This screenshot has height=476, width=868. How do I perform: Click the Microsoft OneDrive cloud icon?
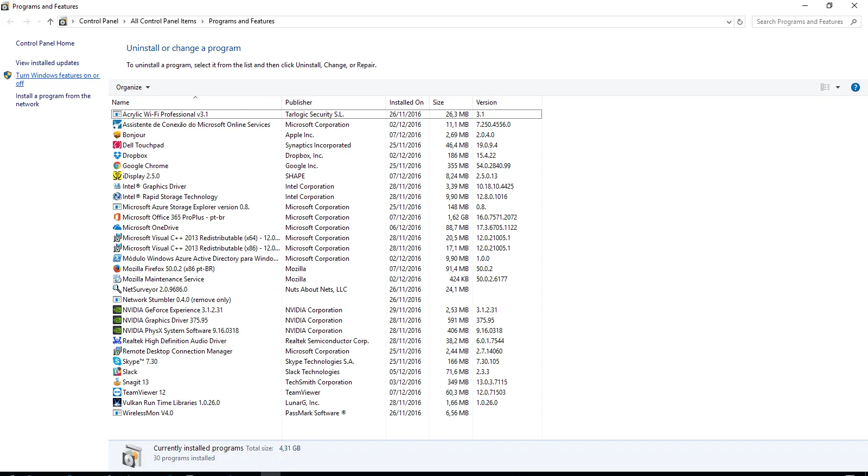tap(117, 228)
